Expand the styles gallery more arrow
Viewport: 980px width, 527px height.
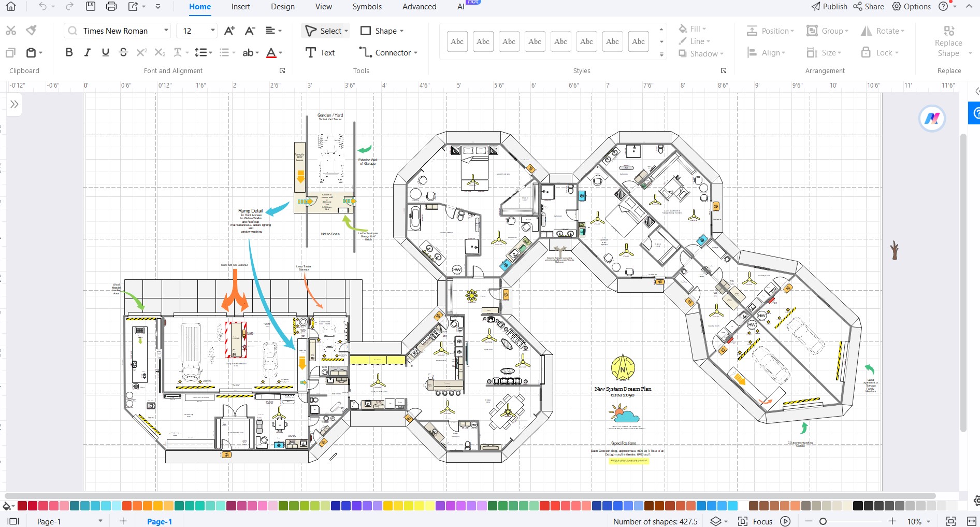tap(661, 54)
